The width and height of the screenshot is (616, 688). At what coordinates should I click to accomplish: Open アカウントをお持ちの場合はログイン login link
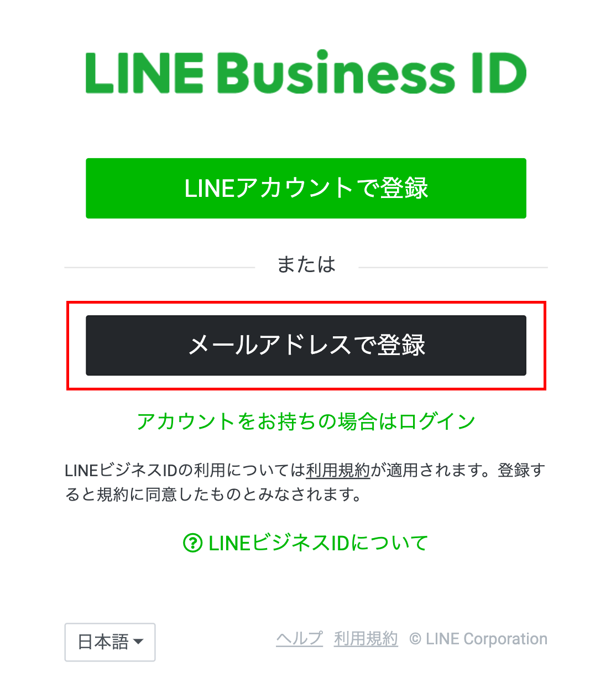click(306, 421)
